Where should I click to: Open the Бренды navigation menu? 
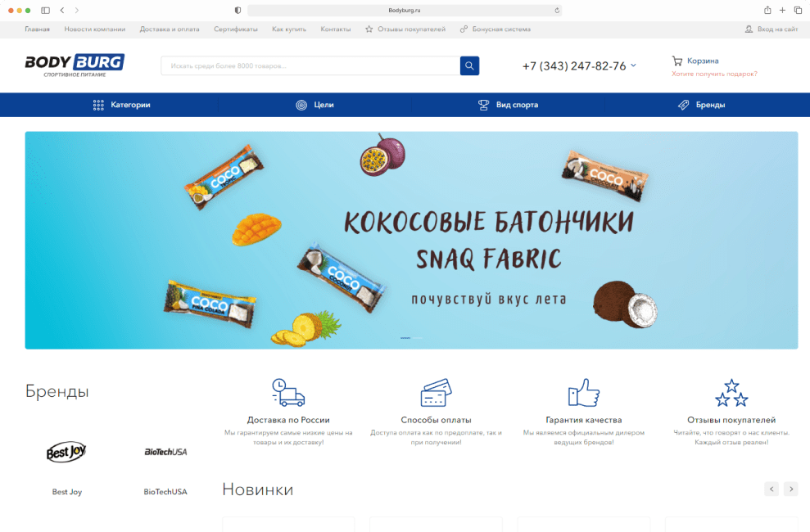pyautogui.click(x=702, y=105)
